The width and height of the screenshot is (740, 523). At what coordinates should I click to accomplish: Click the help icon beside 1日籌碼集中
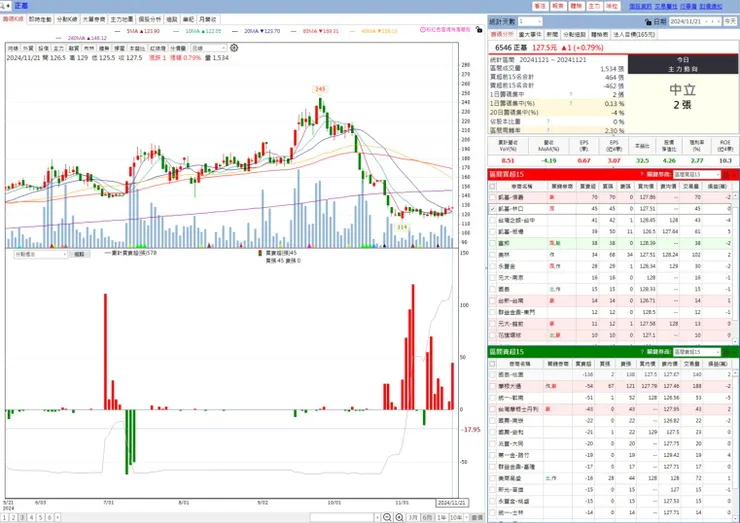coord(571,94)
